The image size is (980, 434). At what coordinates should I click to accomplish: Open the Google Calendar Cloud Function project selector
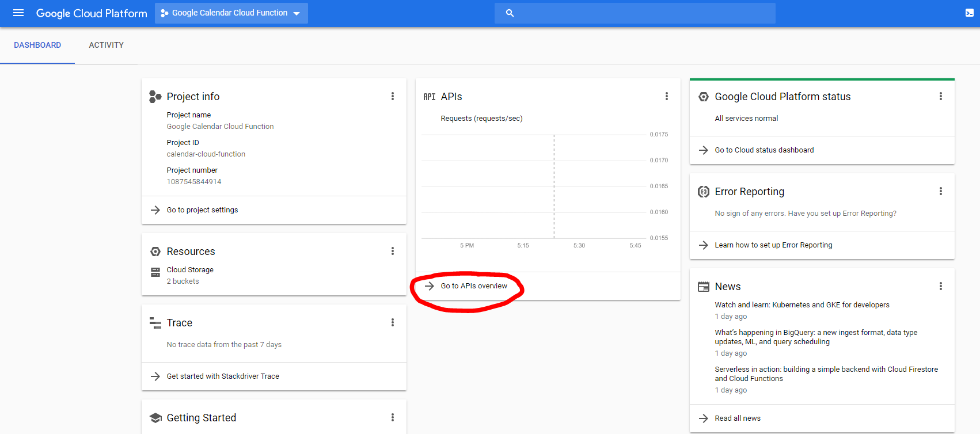click(231, 13)
